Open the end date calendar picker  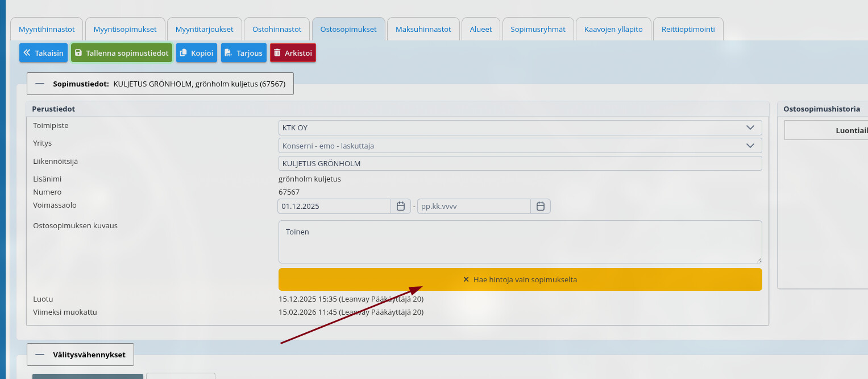pos(541,206)
